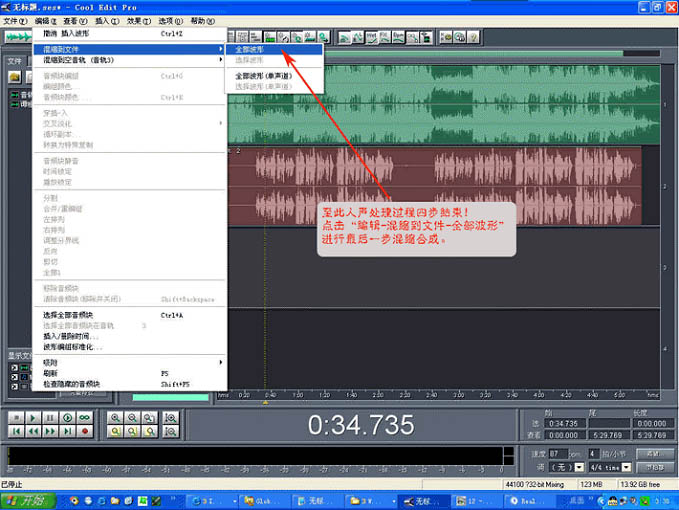679x510 pixels.
Task: Switch view with the green waveform toolbar icon
Action: point(18,37)
